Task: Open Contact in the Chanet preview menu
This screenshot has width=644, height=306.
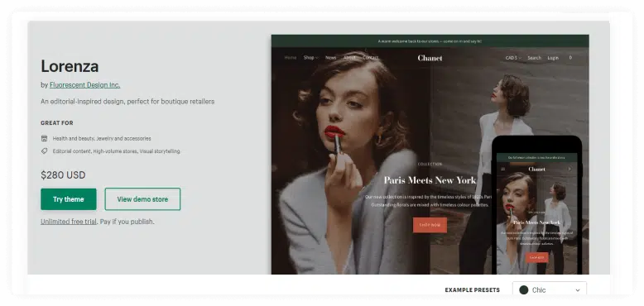Action: pos(371,58)
